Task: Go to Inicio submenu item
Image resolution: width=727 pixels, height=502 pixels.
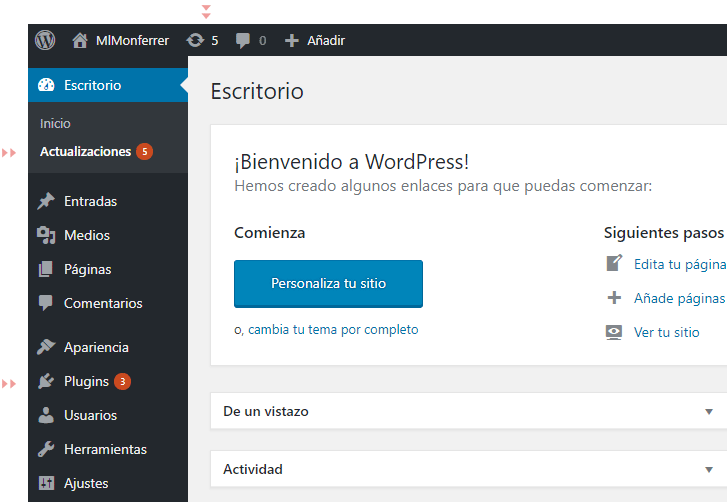Action: pyautogui.click(x=55, y=124)
